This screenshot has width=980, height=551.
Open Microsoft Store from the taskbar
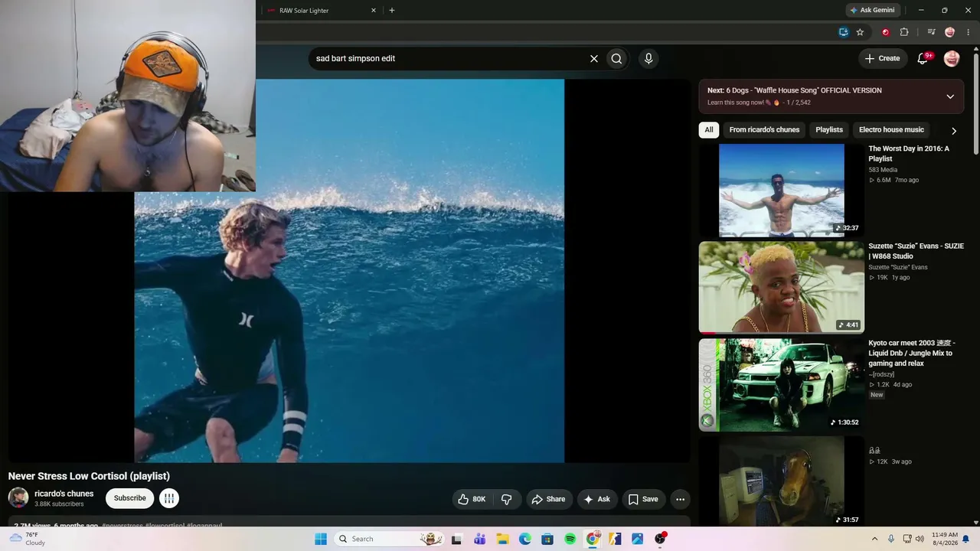[x=547, y=539]
